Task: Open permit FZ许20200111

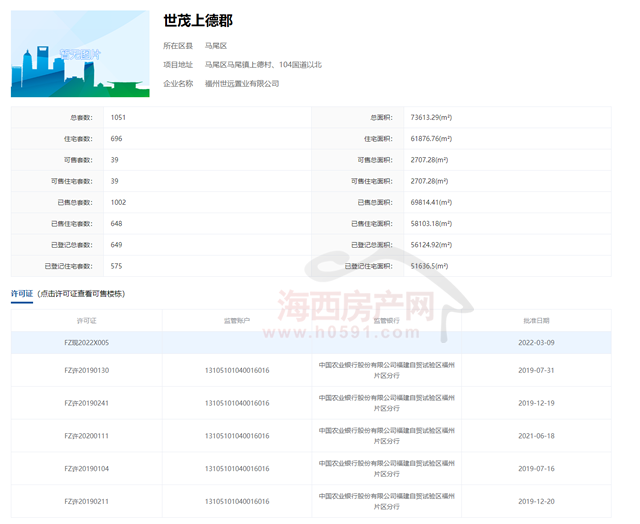Action: click(x=87, y=436)
